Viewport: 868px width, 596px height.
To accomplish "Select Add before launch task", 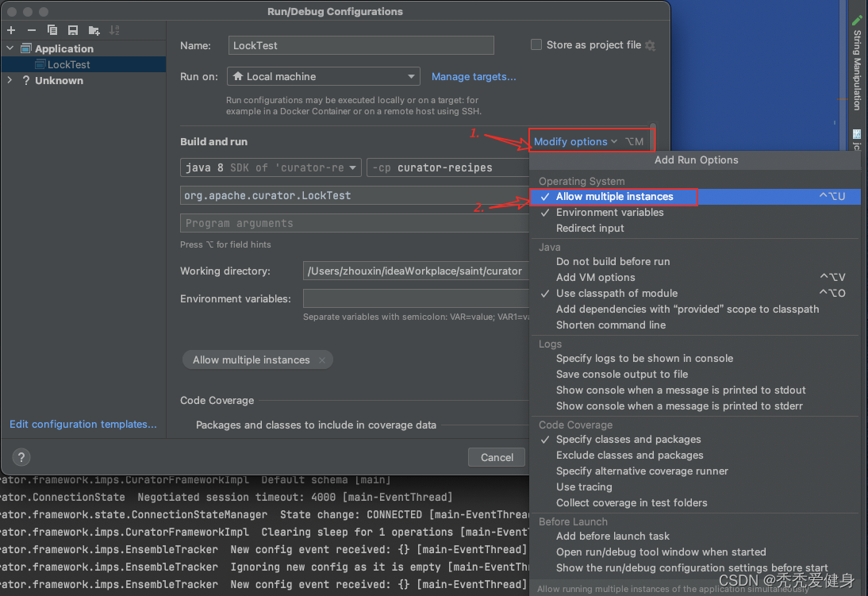I will (695, 536).
